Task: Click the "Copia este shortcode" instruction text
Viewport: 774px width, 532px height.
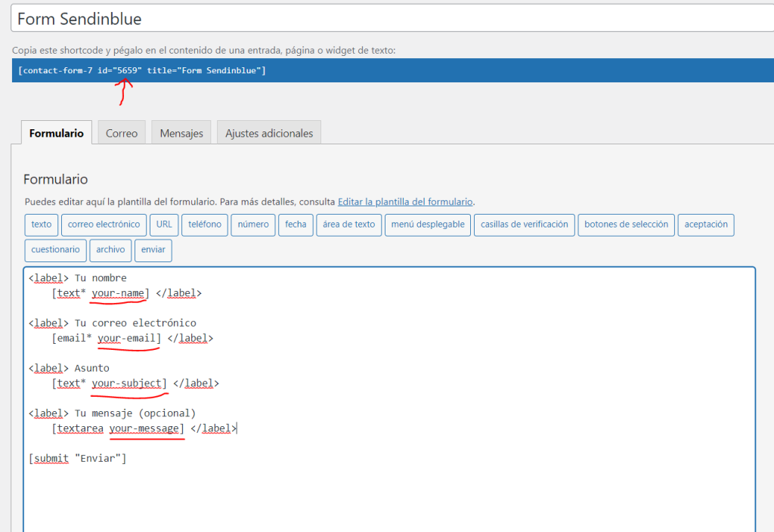Action: click(203, 50)
